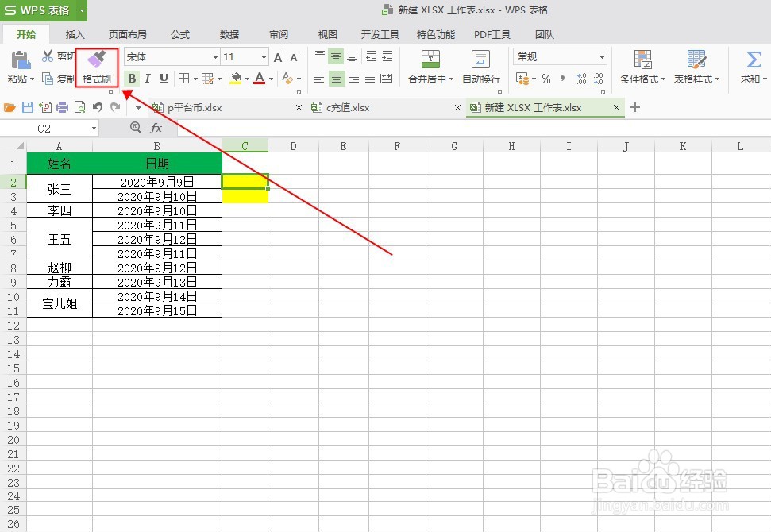Screen dimensions: 771x532
Task: Click the Paste (粘贴) clipboard icon
Action: pyautogui.click(x=21, y=60)
